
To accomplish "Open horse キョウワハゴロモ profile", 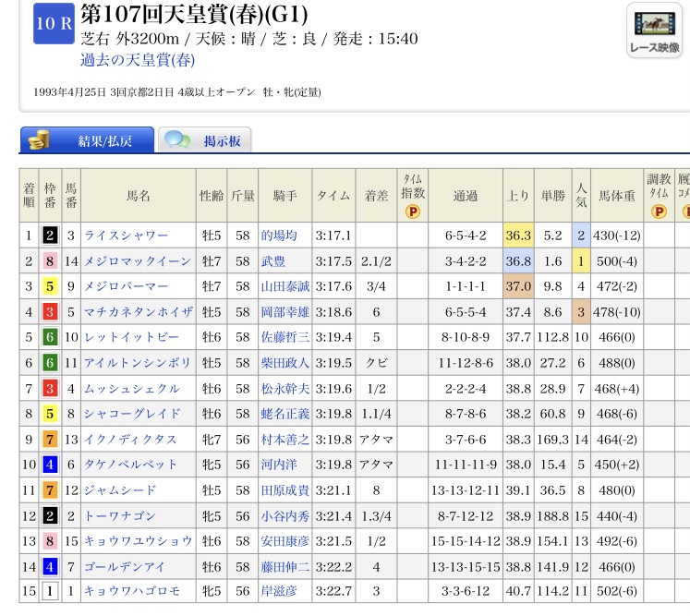I will [132, 590].
